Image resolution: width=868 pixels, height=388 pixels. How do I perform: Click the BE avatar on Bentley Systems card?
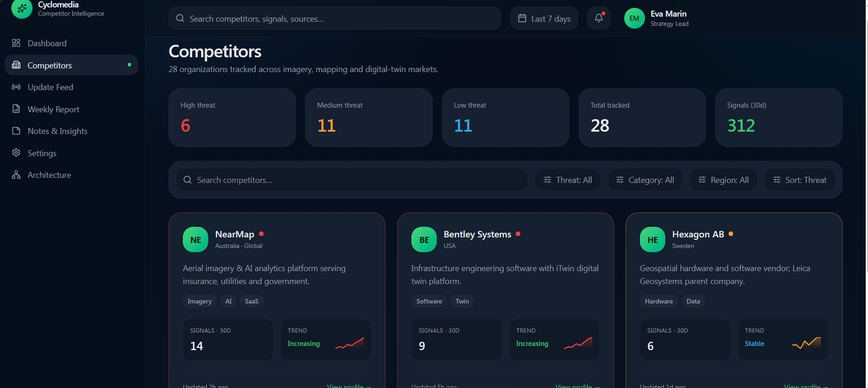point(424,239)
